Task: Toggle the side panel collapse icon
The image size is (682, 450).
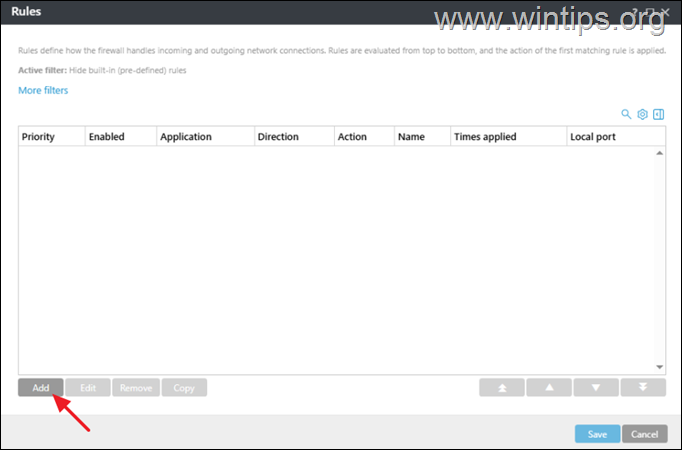Action: pyautogui.click(x=659, y=114)
